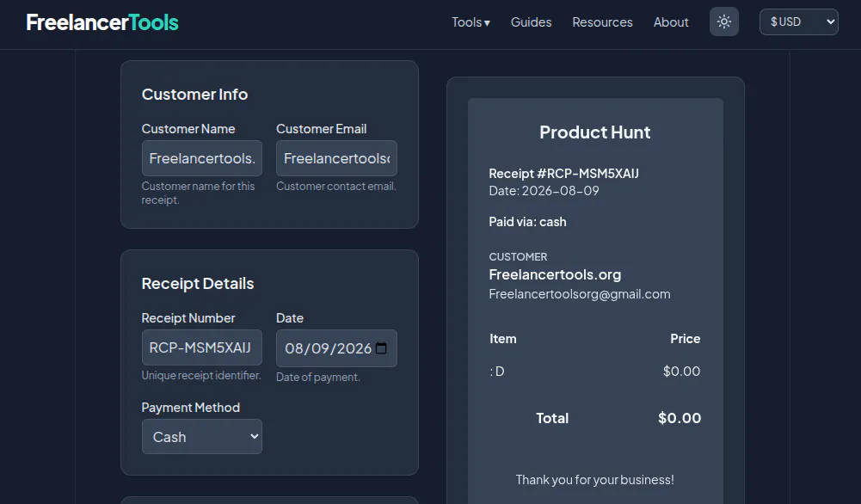Viewport: 861px width, 504px height.
Task: Expand the Tools menu
Action: point(470,22)
